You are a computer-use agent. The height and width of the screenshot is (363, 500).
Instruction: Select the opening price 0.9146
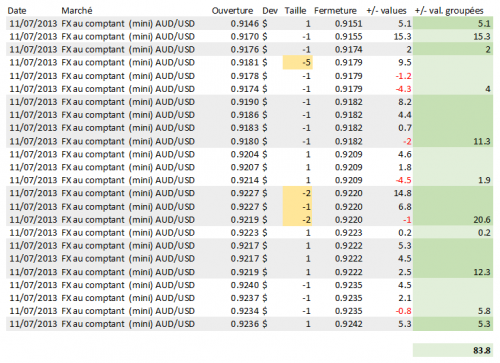click(245, 24)
